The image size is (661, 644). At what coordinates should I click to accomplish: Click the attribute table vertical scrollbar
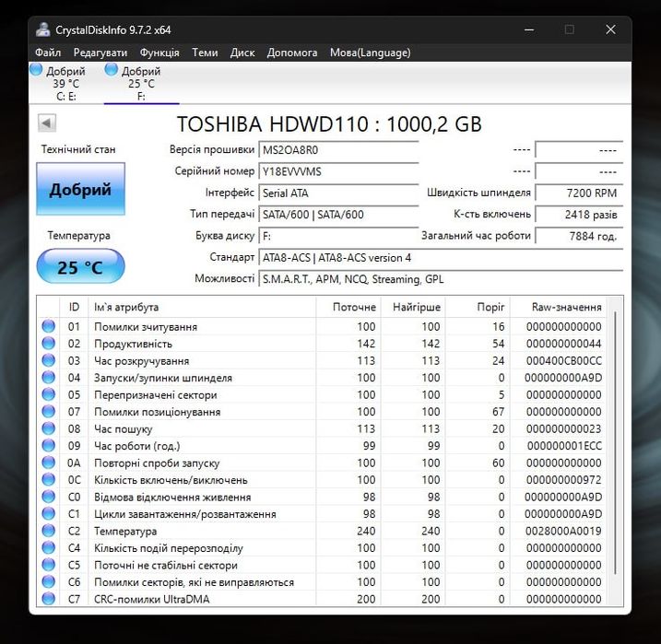click(616, 442)
